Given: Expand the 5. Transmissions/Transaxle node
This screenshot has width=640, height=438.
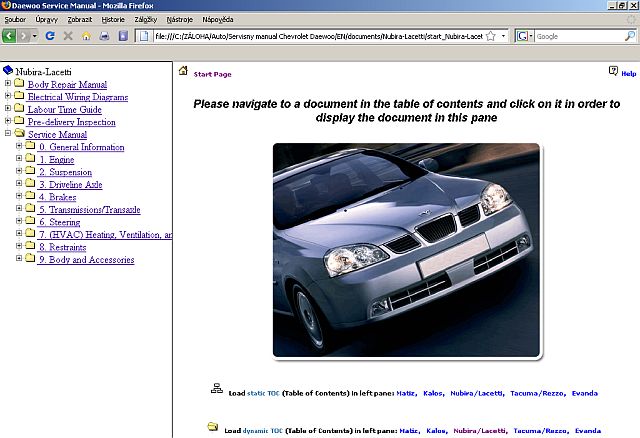Looking at the screenshot, I should pyautogui.click(x=19, y=208).
